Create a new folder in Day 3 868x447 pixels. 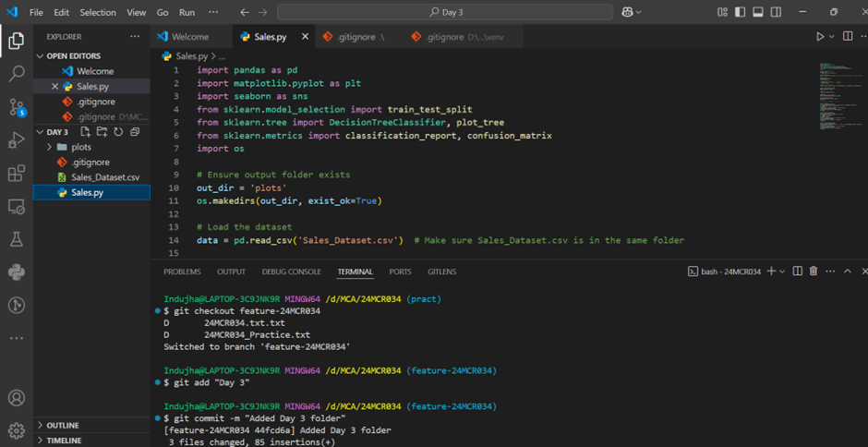102,132
